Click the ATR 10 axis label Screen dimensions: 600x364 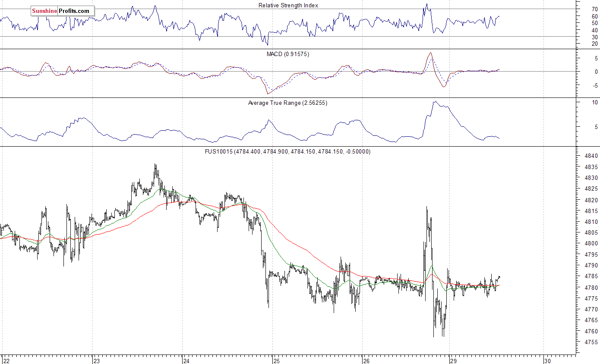tap(594, 102)
